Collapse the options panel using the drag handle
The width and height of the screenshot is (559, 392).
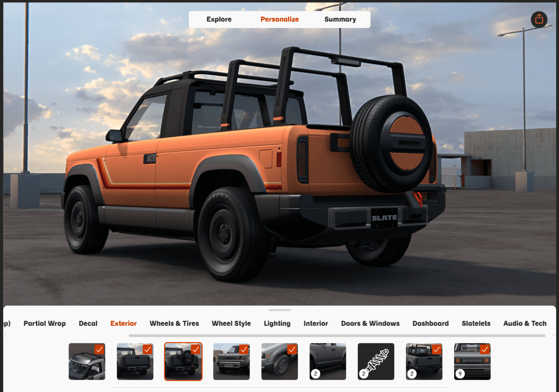280,310
